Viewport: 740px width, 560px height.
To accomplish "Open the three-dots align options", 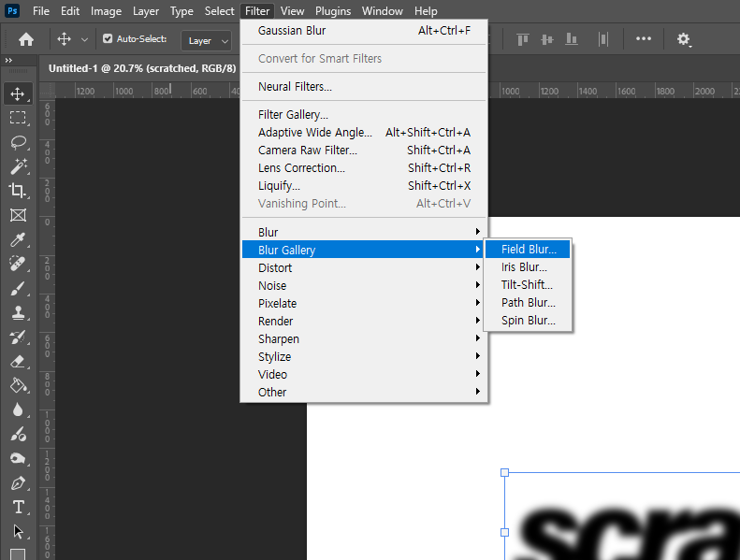I will [644, 38].
